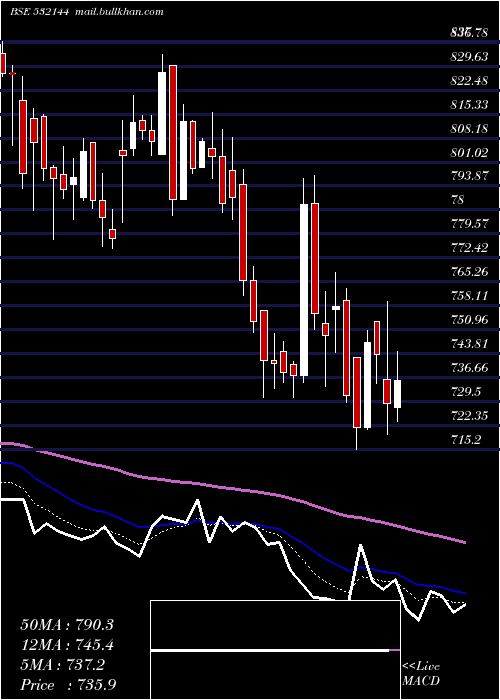This screenshot has width=500, height=700.
Task: Click the MACD indicator box
Action: coord(275,650)
